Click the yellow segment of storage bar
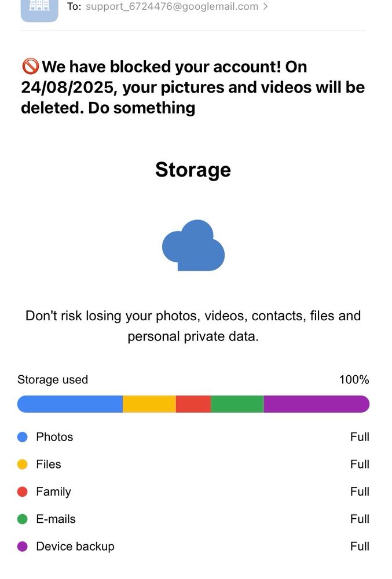This screenshot has width=392, height=579. (x=149, y=404)
